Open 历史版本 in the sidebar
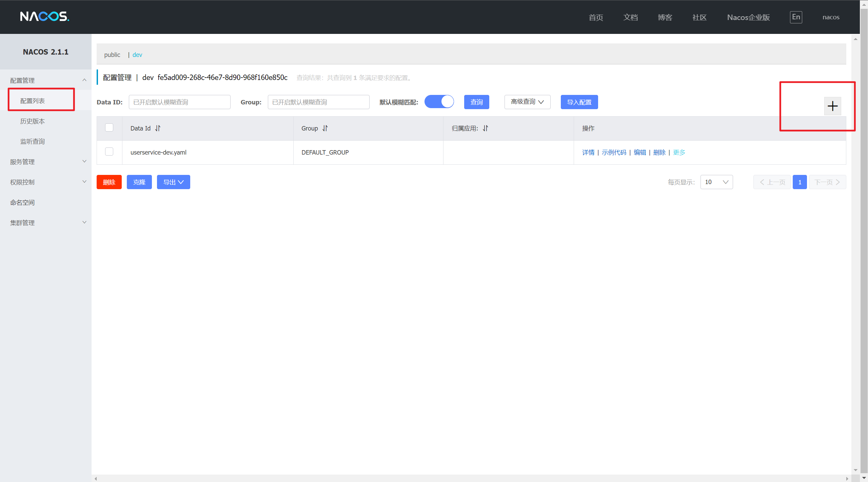 (x=33, y=121)
